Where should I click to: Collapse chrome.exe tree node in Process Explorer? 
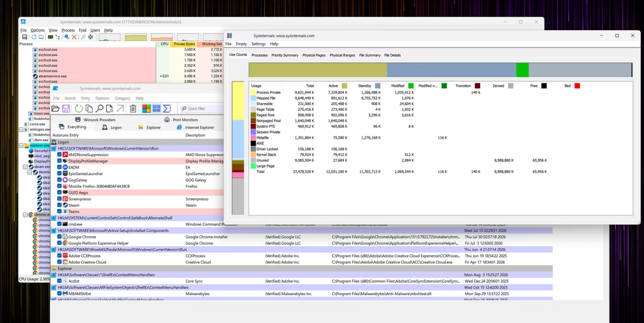click(25, 215)
